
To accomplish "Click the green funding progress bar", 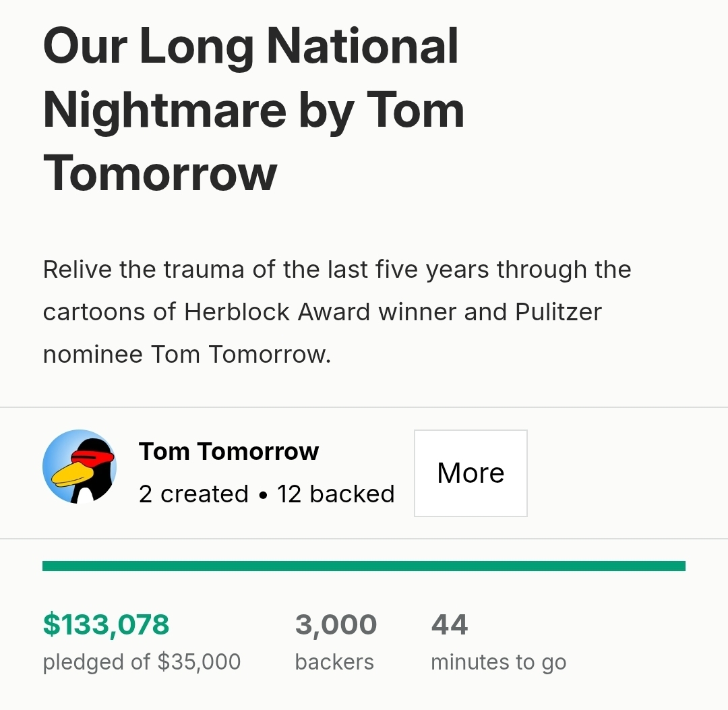I will [364, 566].
